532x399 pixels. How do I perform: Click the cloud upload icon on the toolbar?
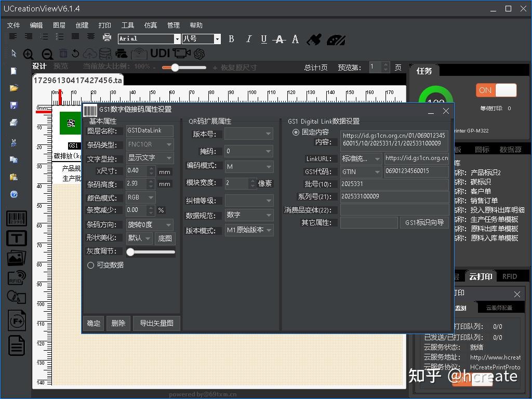pos(88,54)
